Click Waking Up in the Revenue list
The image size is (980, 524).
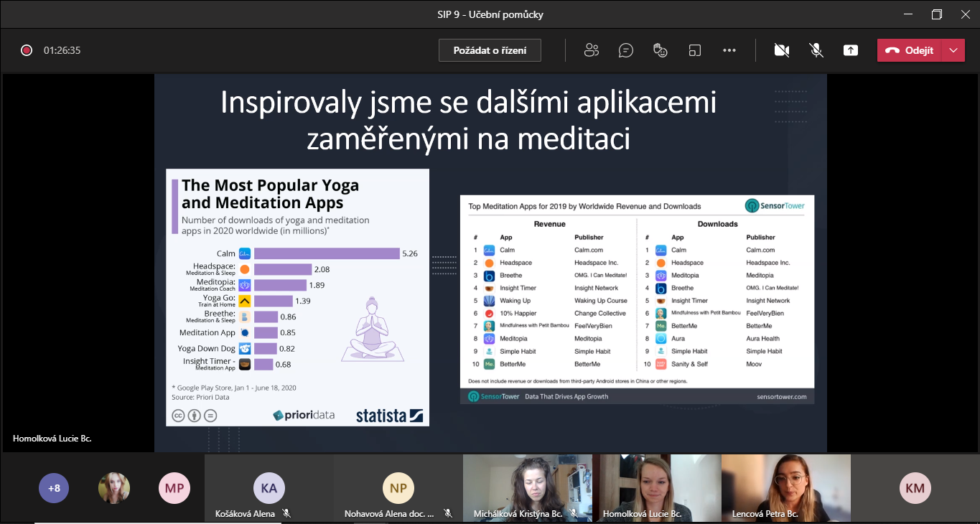point(515,301)
